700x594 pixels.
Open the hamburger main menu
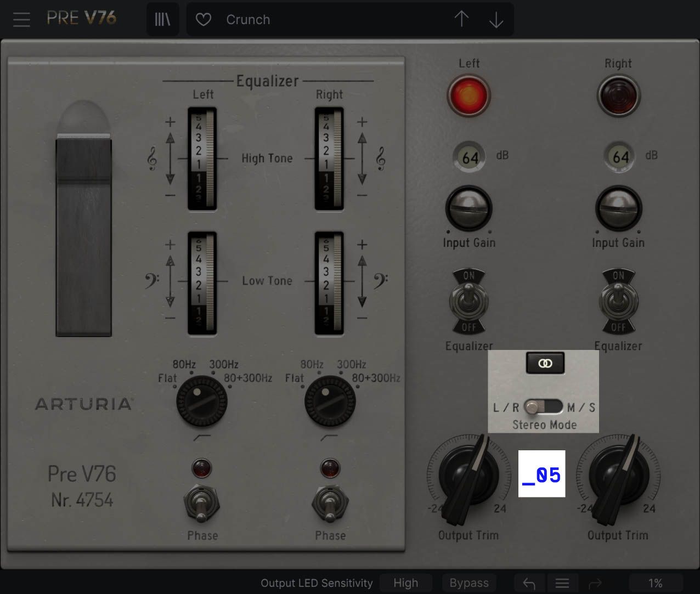click(21, 20)
